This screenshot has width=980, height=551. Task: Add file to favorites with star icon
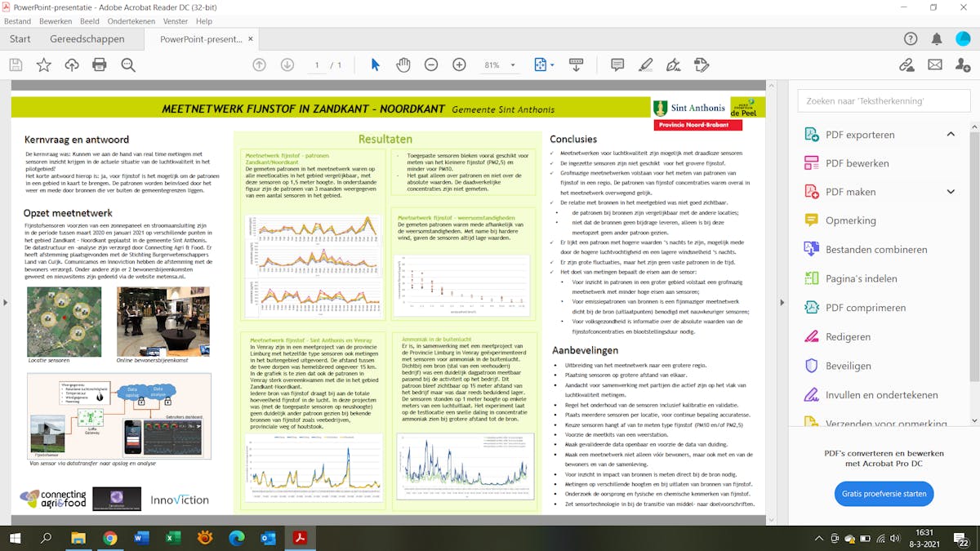tap(44, 65)
